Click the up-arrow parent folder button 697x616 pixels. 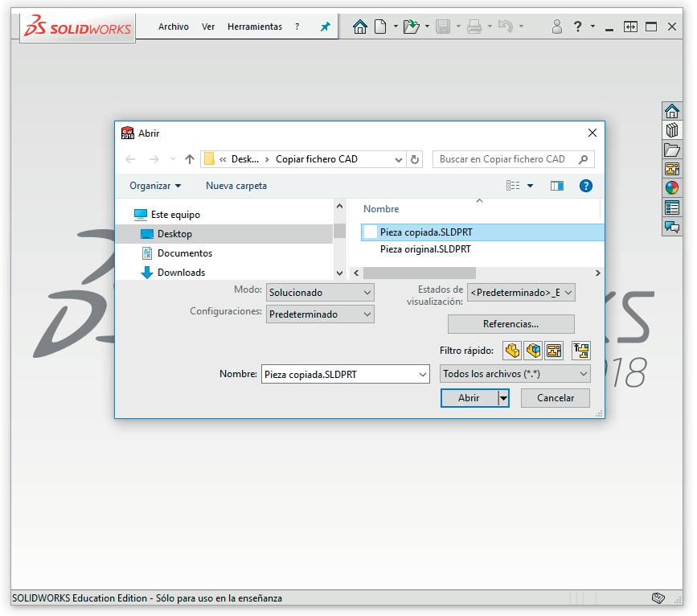point(190,159)
